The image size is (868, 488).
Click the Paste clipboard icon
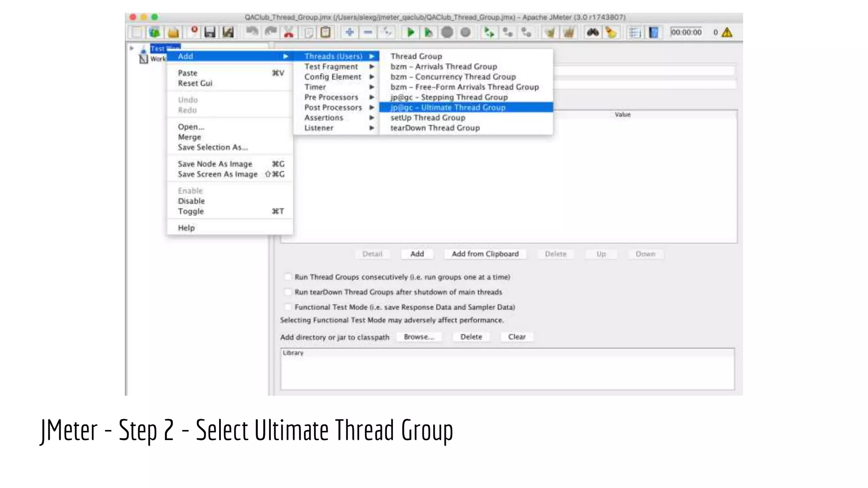tap(325, 32)
